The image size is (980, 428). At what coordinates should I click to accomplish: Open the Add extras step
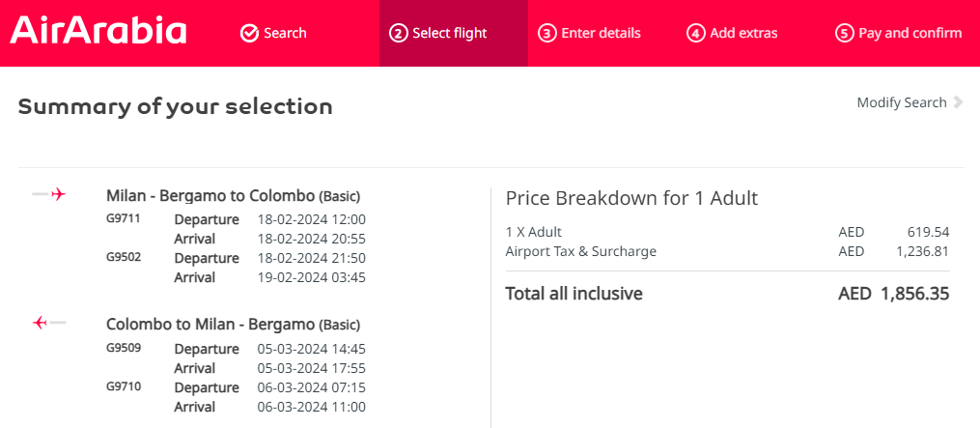[732, 33]
